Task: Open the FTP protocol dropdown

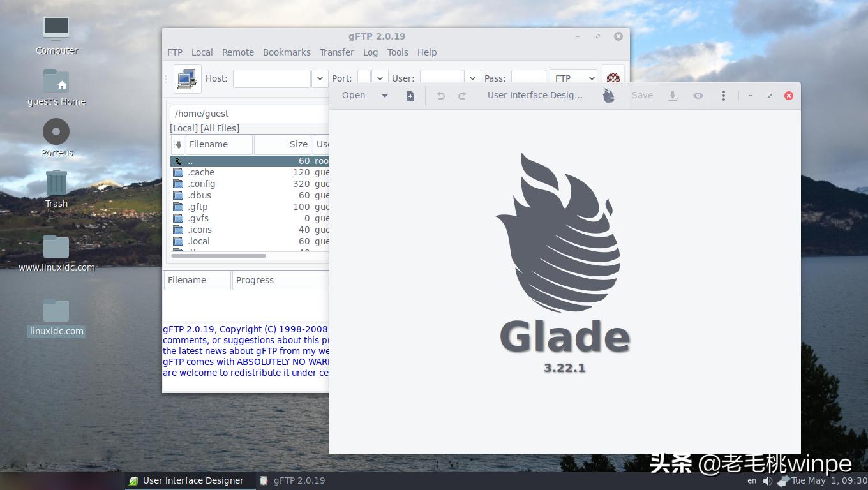Action: tap(572, 78)
